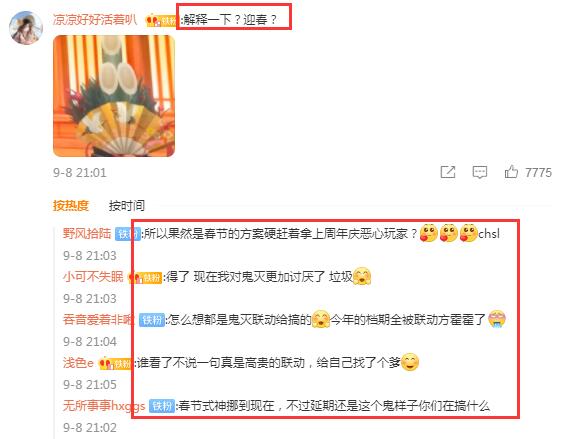This screenshot has height=439, width=569.
Task: Click the crown 铁粉 badge next to 浅色e
Action: point(115,363)
